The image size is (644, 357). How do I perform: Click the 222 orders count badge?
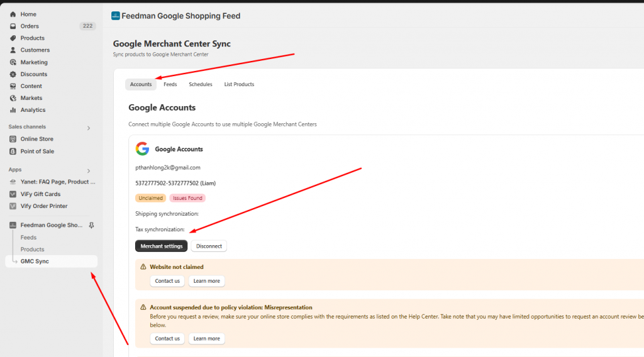coord(87,26)
